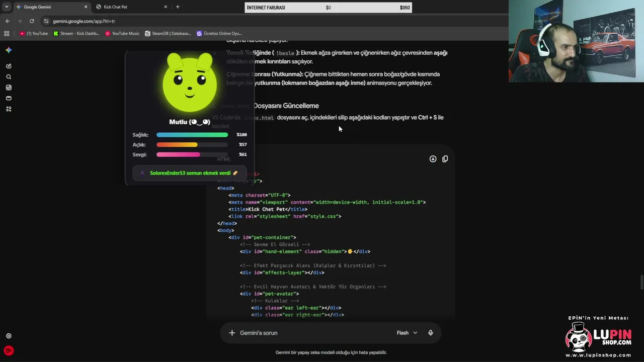
Task: Go forward in browser history
Action: point(20,21)
